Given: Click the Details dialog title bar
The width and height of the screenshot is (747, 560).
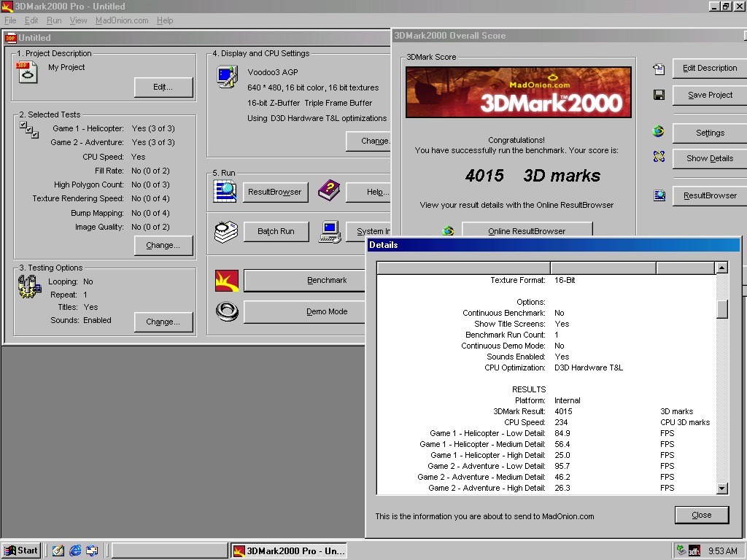Looking at the screenshot, I should [554, 245].
